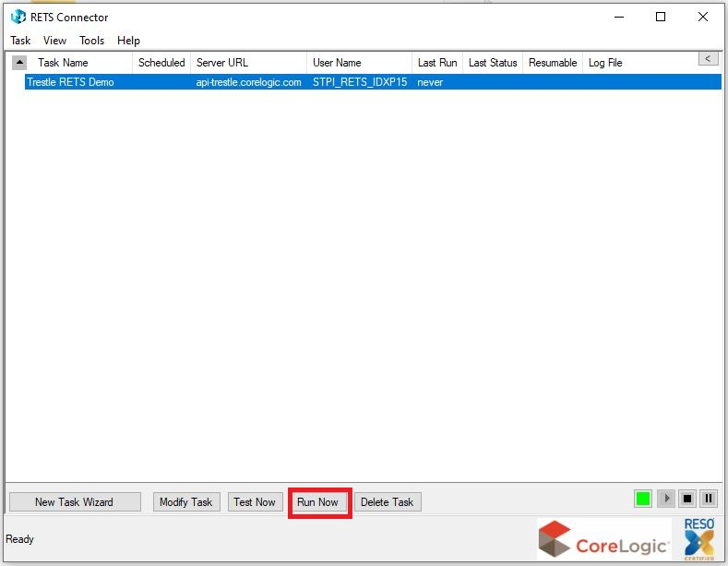Open the Tools menu
This screenshot has width=728, height=566.
point(91,41)
